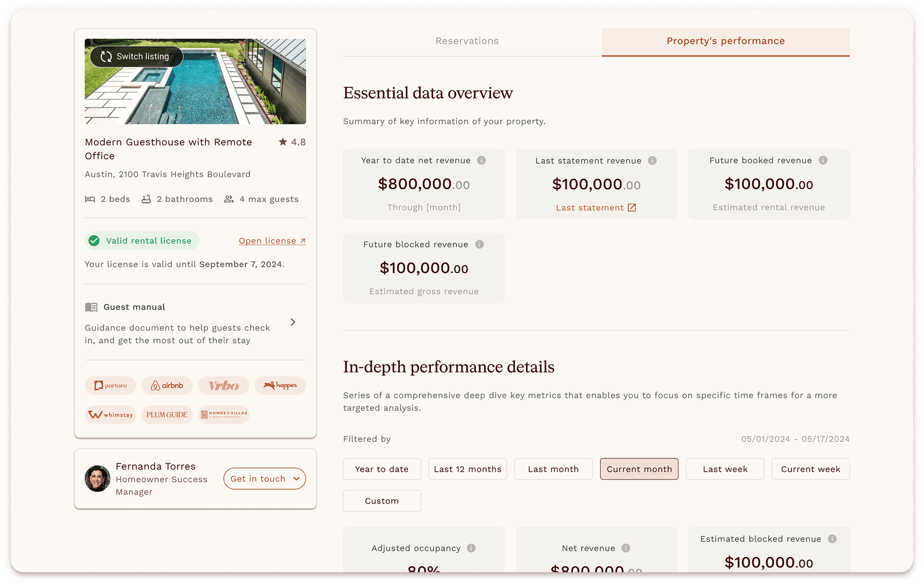
Task: Filter by Year to date
Action: pos(382,469)
